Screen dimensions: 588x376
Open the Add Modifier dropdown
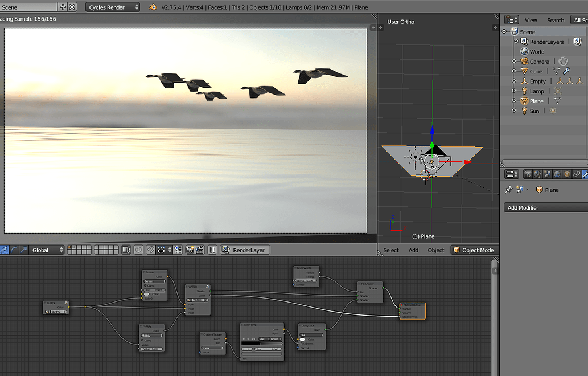pyautogui.click(x=546, y=207)
